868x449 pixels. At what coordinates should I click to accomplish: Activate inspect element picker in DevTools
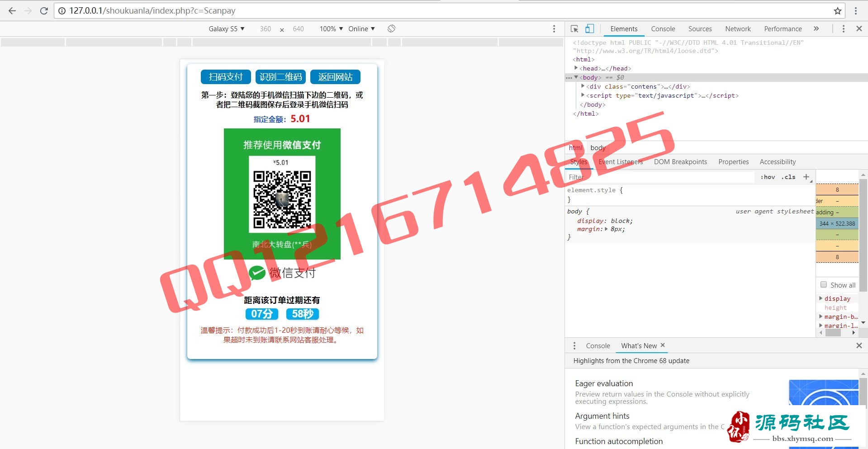pyautogui.click(x=574, y=28)
